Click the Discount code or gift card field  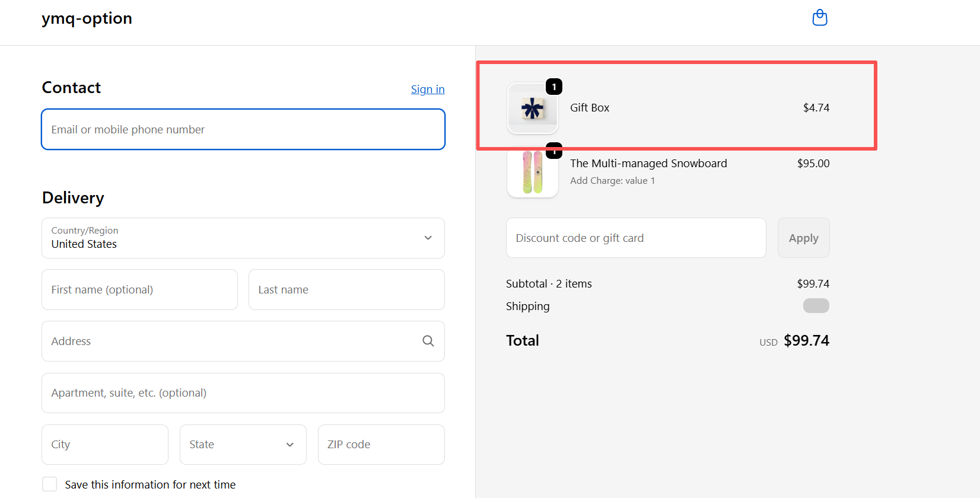click(635, 238)
